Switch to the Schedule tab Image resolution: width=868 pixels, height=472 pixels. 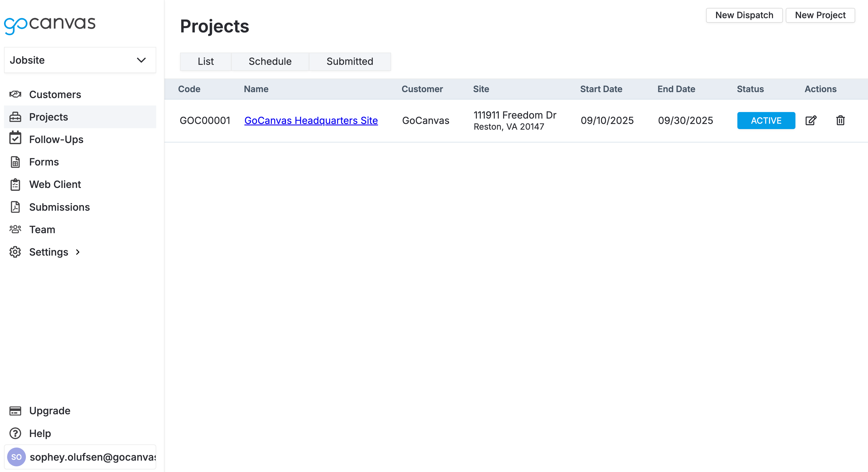tap(270, 62)
